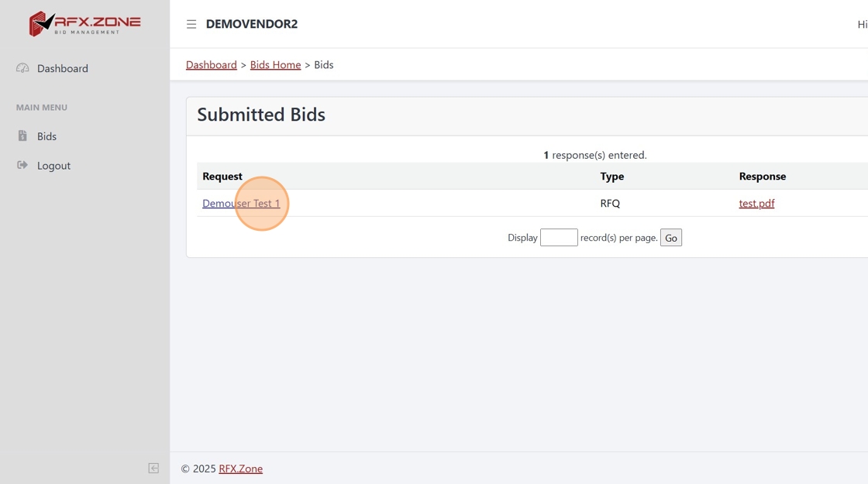This screenshot has width=868, height=484.
Task: Choose Logout in the sidebar menu
Action: 53,166
